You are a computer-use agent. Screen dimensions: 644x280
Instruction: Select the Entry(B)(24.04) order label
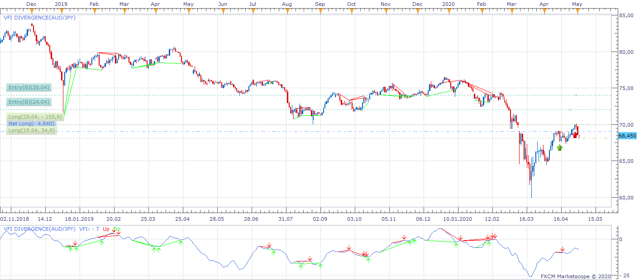[x=29, y=102]
